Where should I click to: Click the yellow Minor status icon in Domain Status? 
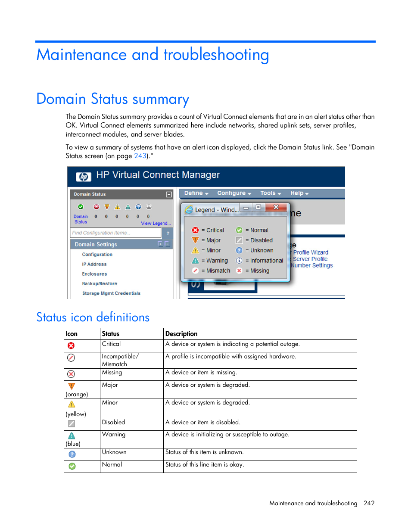[x=117, y=207]
